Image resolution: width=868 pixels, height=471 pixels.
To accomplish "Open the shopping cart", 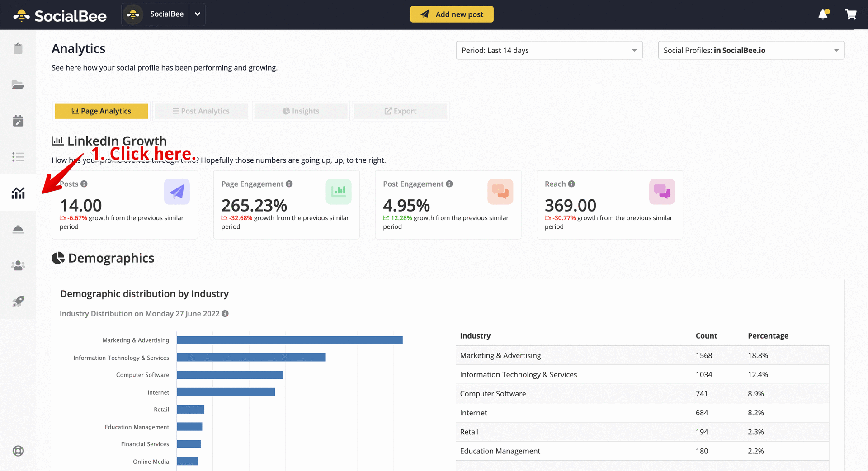I will pos(851,14).
